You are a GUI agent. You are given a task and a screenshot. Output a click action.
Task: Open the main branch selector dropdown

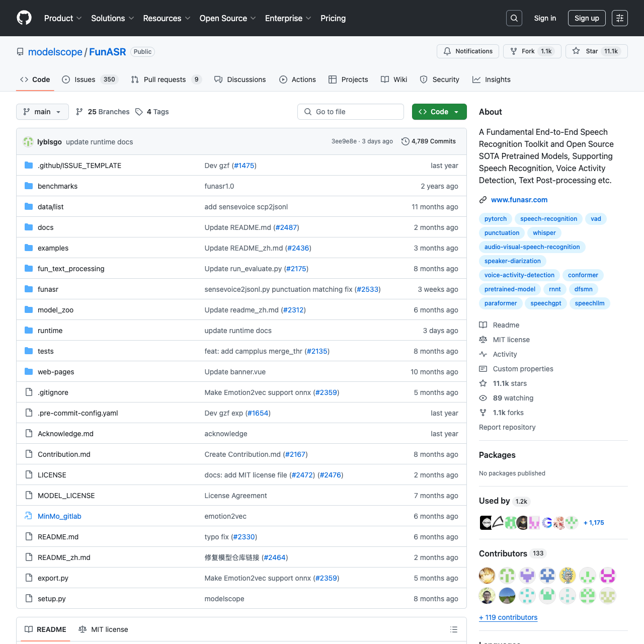point(42,112)
